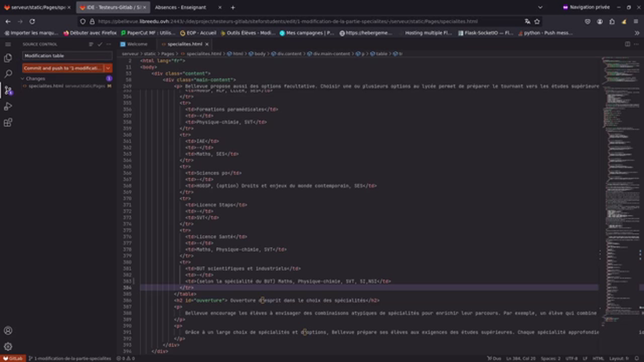Expand the Firefox bookmarks chevron on the right
The image size is (644, 362).
636,33
